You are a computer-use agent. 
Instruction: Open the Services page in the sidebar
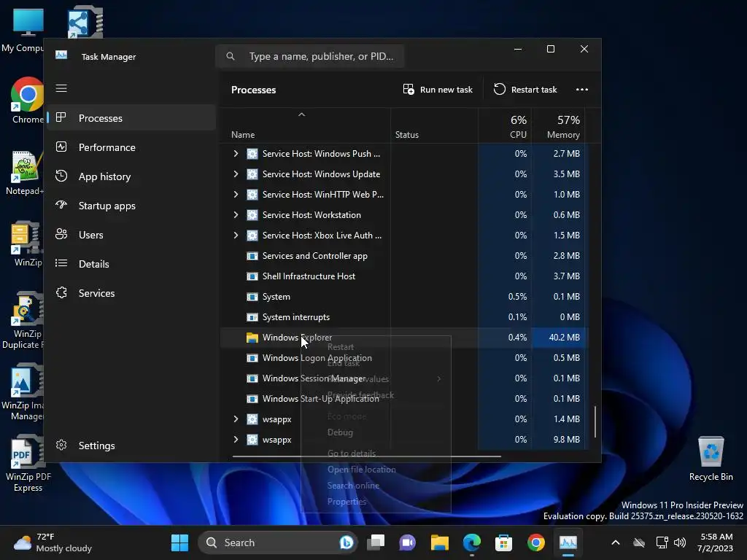pyautogui.click(x=131, y=293)
